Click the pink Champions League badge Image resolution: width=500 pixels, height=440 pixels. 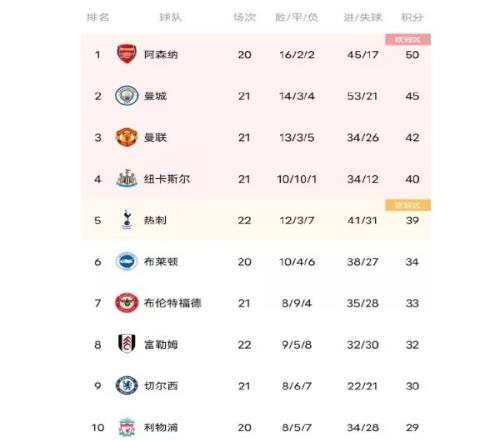click(408, 39)
